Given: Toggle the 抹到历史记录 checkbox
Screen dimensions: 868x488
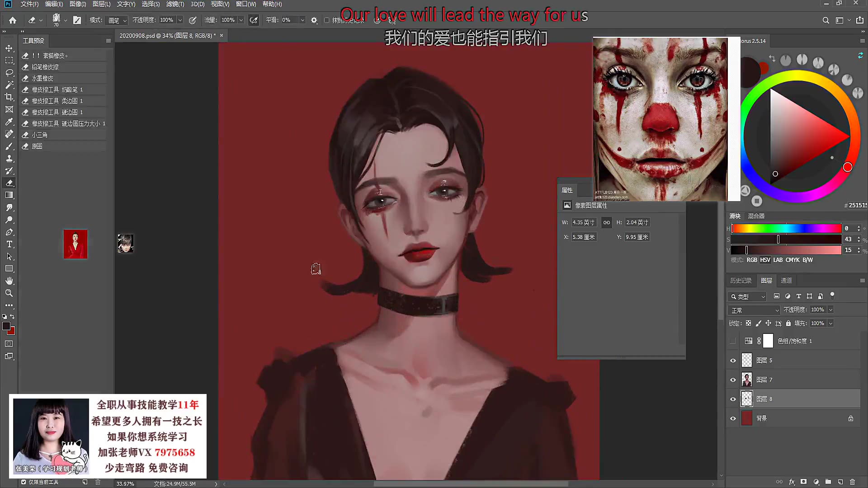Looking at the screenshot, I should click(x=327, y=20).
